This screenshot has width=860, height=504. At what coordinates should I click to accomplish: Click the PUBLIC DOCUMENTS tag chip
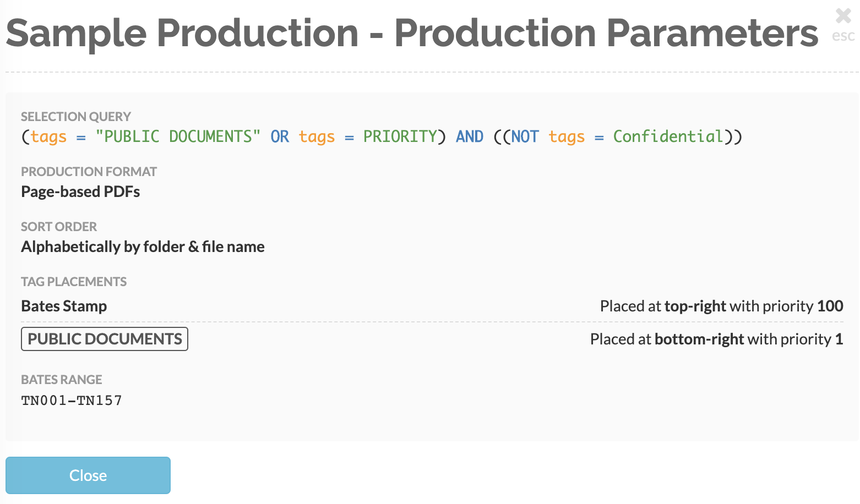click(104, 339)
